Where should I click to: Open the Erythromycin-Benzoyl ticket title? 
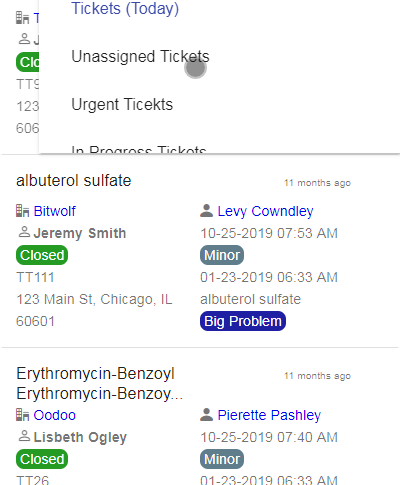tap(99, 383)
